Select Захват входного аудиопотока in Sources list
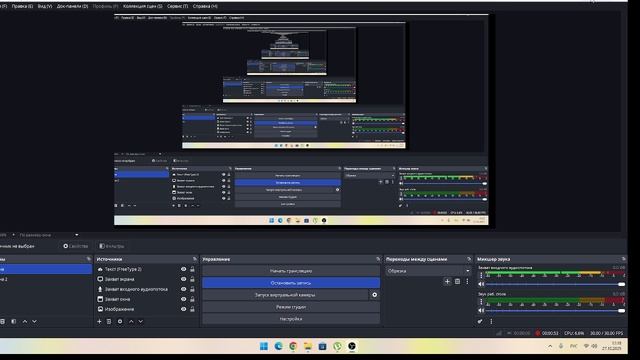This screenshot has width=640, height=360. tap(136, 289)
